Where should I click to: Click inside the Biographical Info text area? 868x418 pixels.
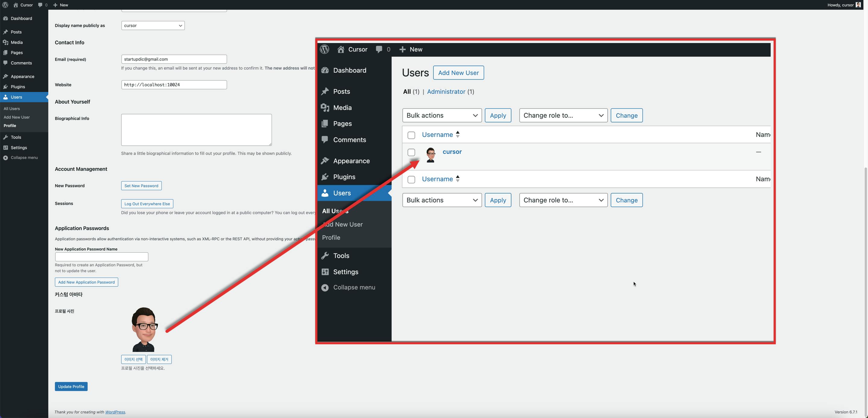click(x=196, y=130)
